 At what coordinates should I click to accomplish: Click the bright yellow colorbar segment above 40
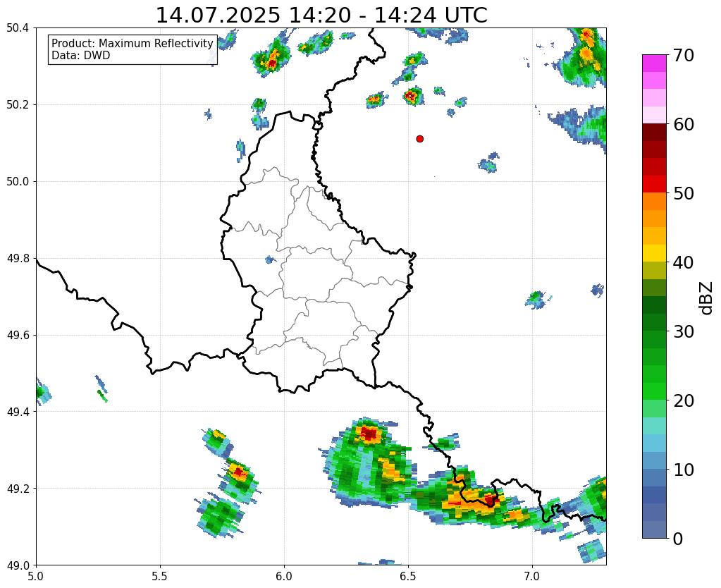pyautogui.click(x=654, y=253)
